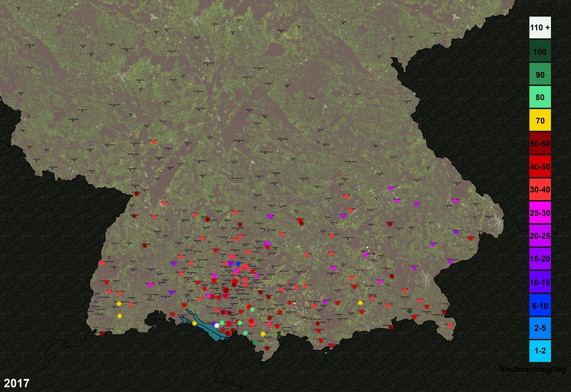
Task: Pick the green 90 legend swatch
Action: tap(540, 74)
